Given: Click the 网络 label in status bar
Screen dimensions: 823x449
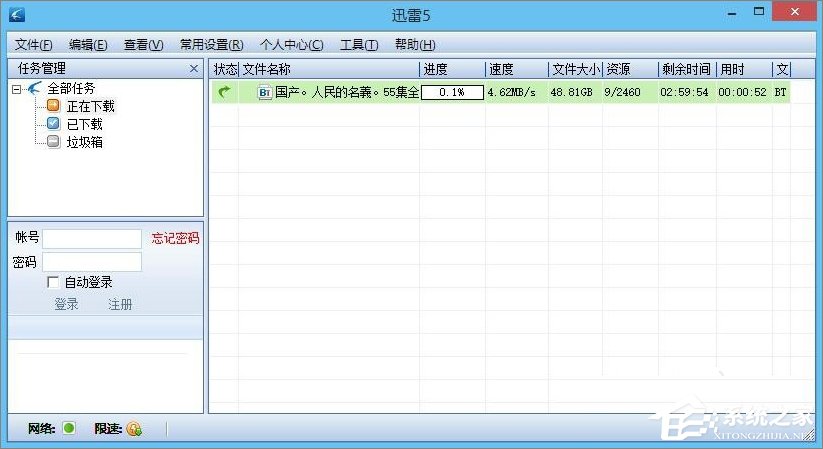Looking at the screenshot, I should (x=41, y=429).
